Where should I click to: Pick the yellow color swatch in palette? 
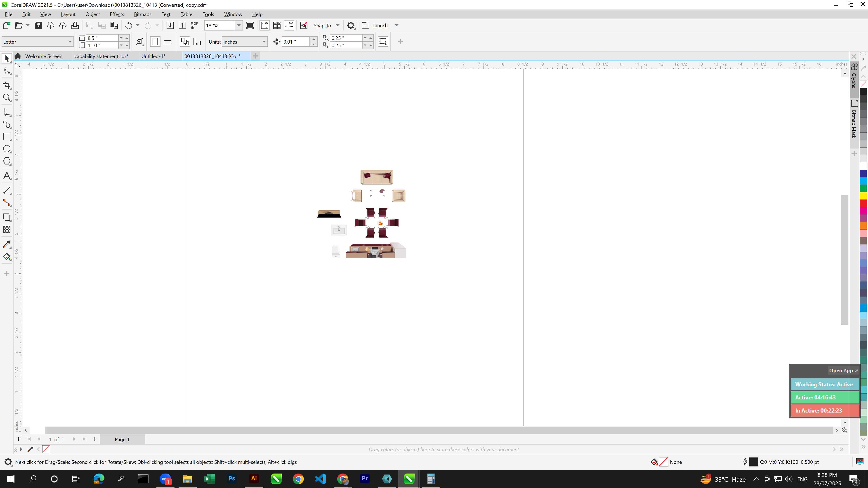point(863,196)
